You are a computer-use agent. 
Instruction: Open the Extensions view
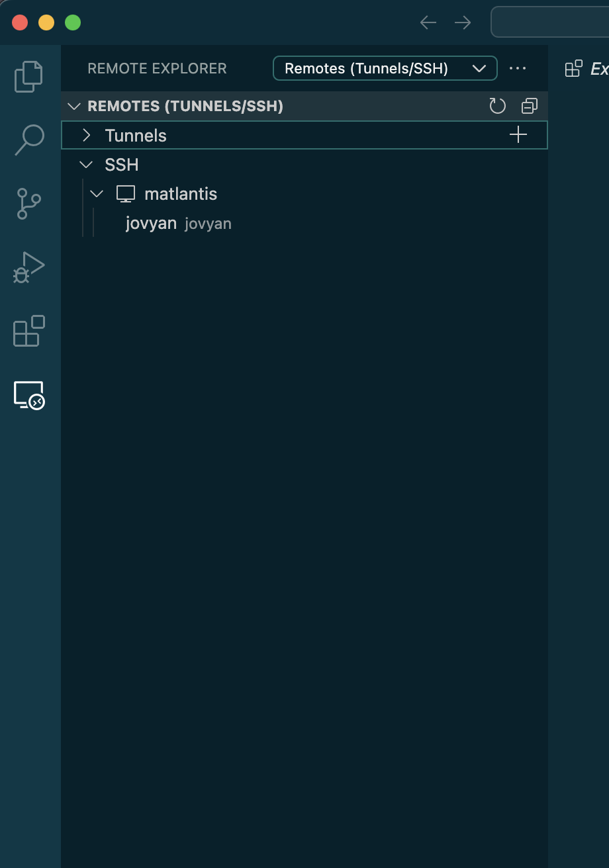[x=29, y=331]
